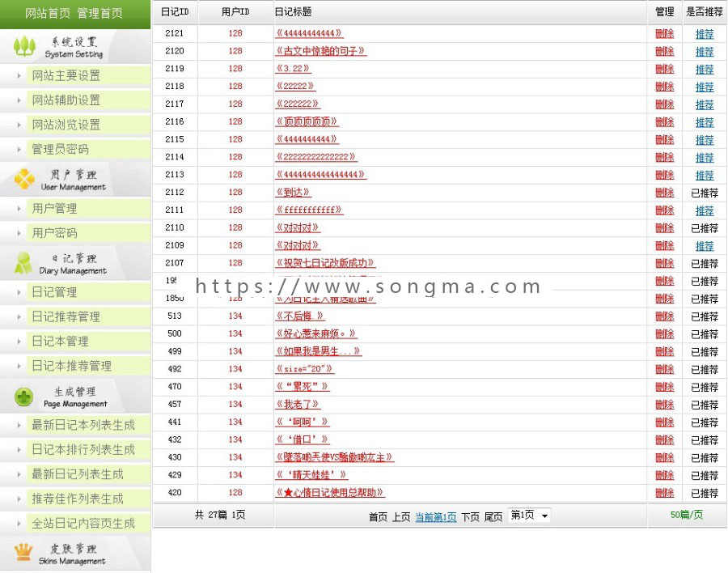The height and width of the screenshot is (573, 728).
Task: Open 日记本排行列表生成 menu item
Action: (83, 450)
